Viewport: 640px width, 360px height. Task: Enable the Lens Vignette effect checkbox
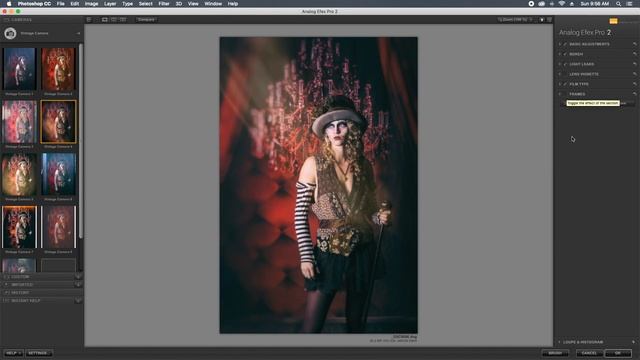click(x=565, y=74)
